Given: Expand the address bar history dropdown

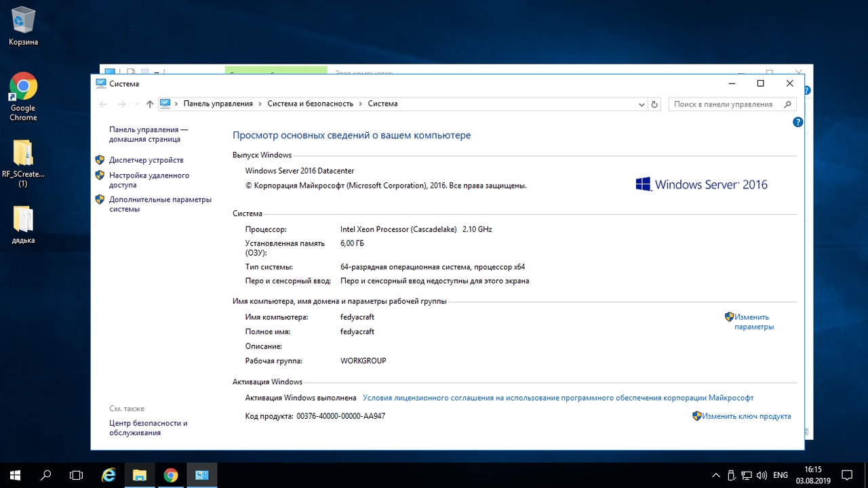Looking at the screenshot, I should [642, 104].
